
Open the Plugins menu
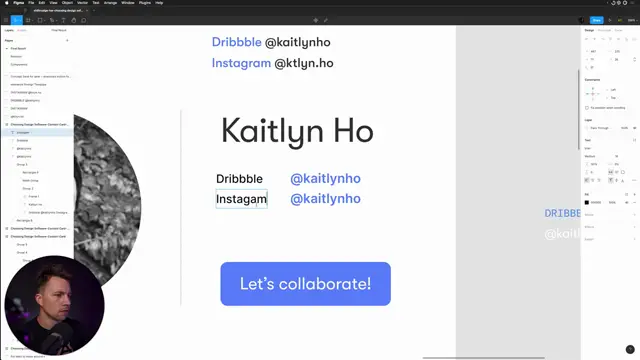[144, 2]
